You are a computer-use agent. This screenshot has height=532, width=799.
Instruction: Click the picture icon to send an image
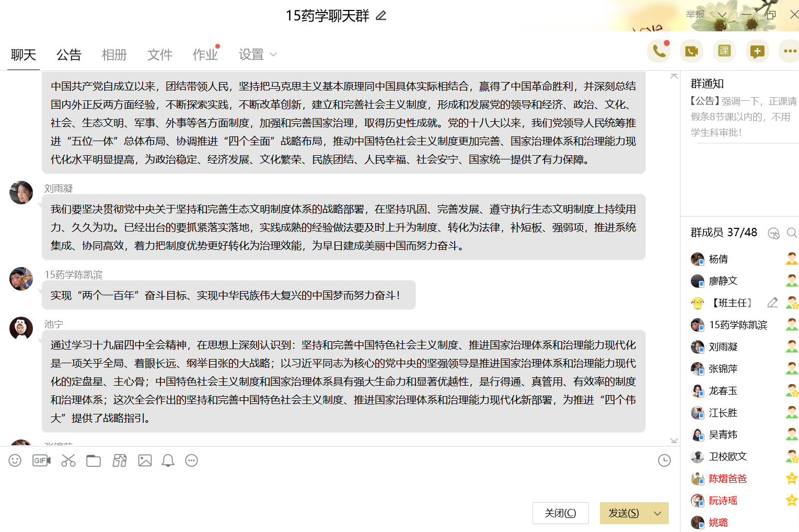coord(145,460)
